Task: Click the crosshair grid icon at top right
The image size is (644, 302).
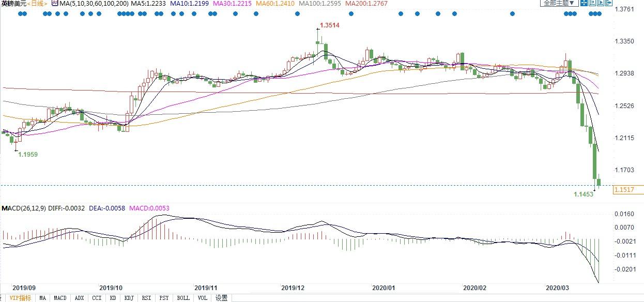Action: pyautogui.click(x=584, y=3)
